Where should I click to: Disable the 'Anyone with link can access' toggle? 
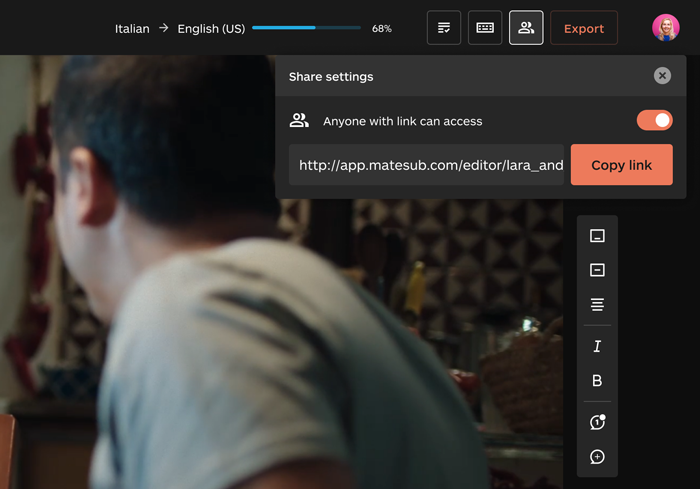click(655, 120)
